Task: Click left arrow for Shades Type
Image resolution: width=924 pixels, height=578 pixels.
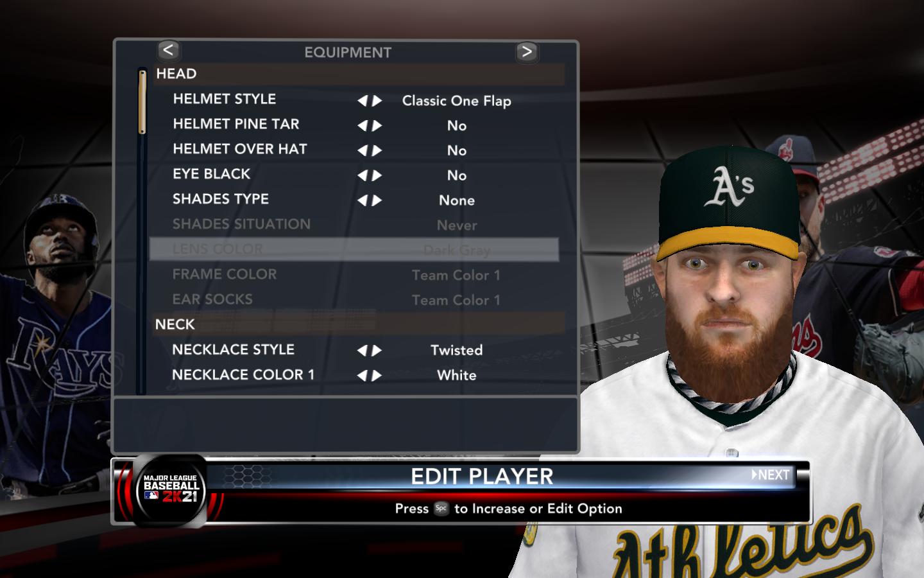Action: (363, 200)
